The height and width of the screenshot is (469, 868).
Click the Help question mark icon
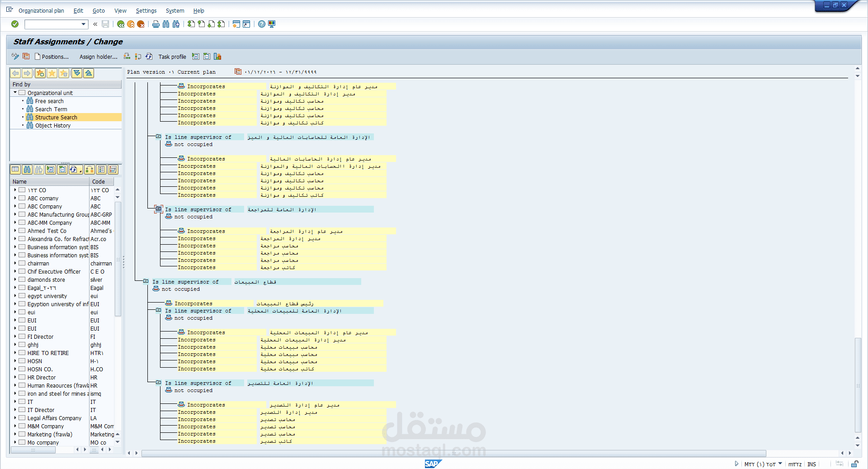pos(262,24)
